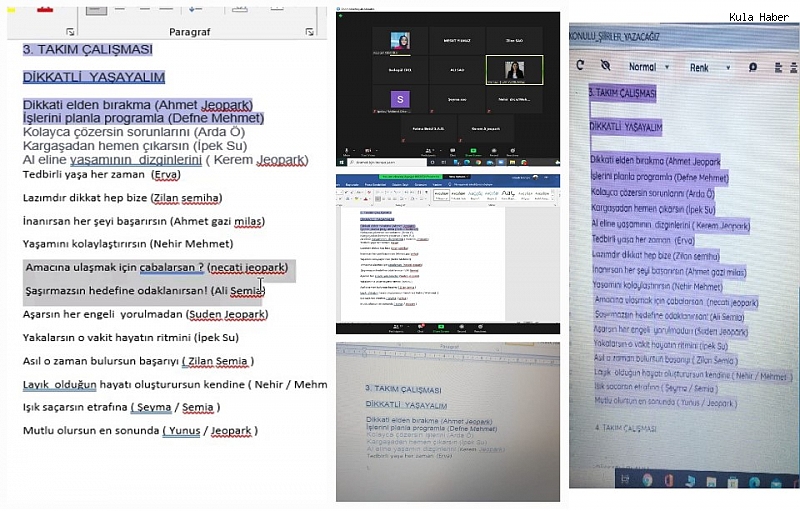Expand the Word styles gallery arrow
This screenshot has height=511, width=800.
(x=552, y=199)
